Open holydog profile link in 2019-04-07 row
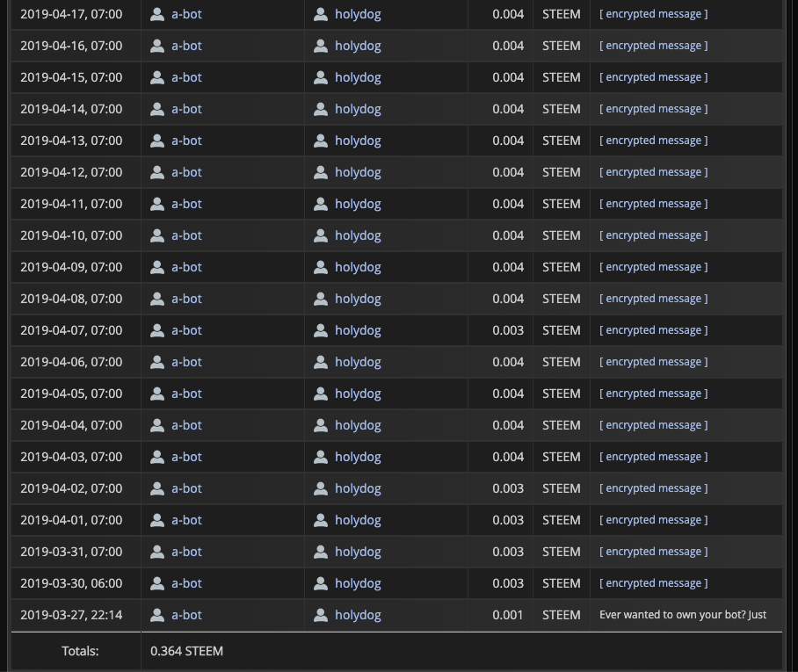The image size is (798, 672). [358, 330]
